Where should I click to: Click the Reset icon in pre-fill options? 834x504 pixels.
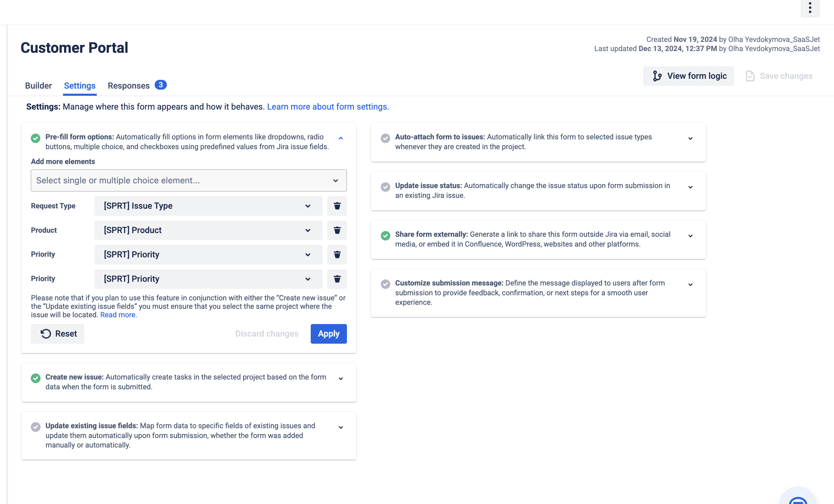pos(46,334)
